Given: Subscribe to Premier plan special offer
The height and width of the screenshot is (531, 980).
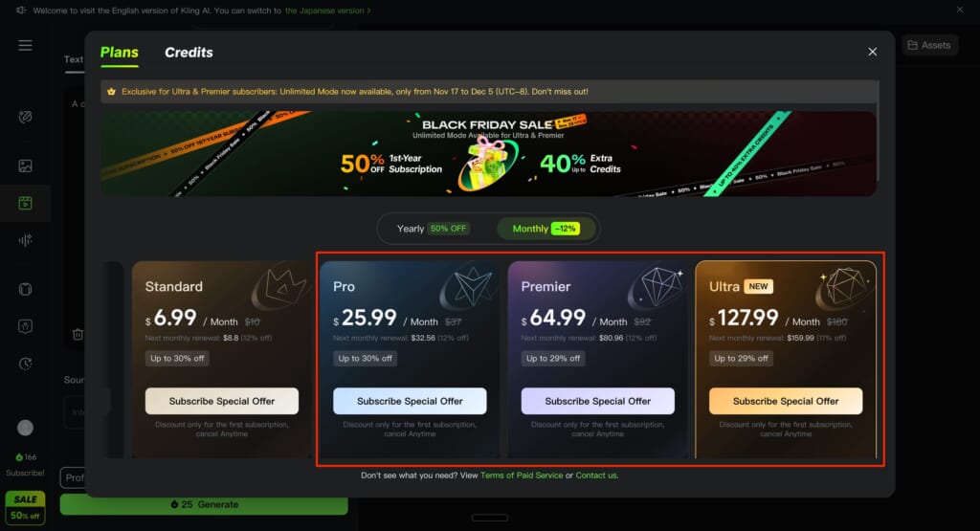Looking at the screenshot, I should pos(598,401).
